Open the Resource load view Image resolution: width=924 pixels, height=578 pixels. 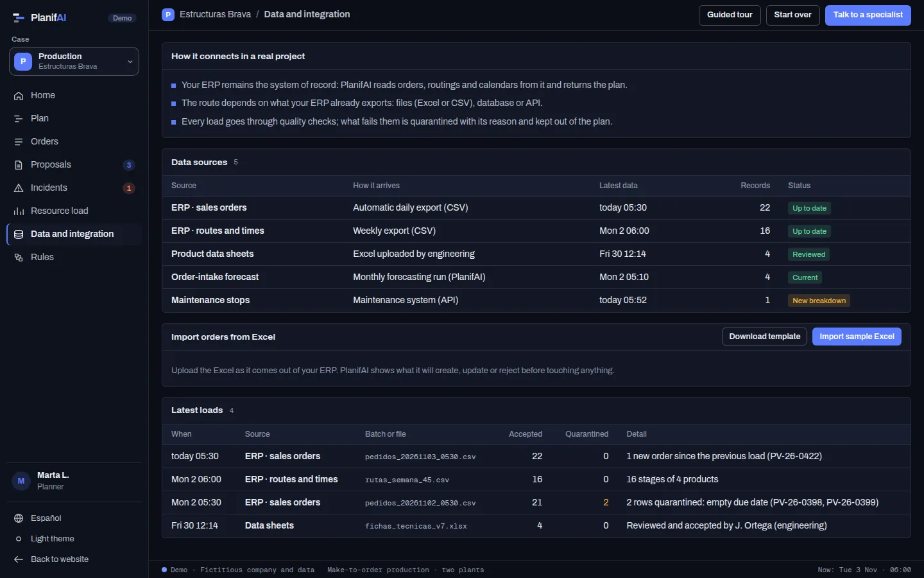(x=74, y=211)
